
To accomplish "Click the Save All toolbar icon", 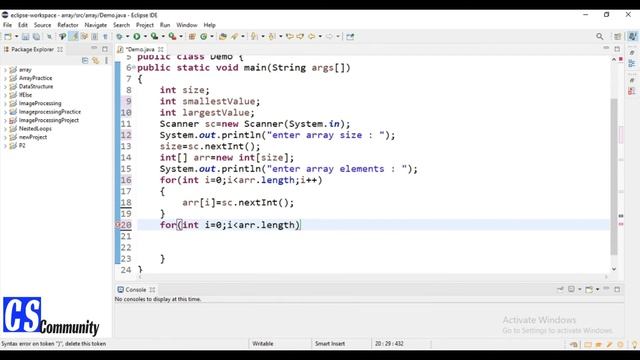I will click(x=36, y=37).
